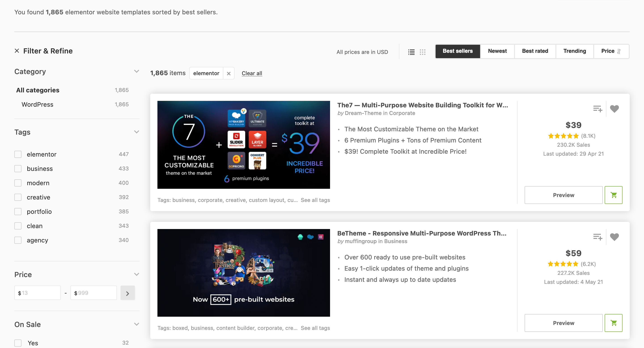The width and height of the screenshot is (644, 348).
Task: Check the agency tag filter
Action: pos(18,240)
